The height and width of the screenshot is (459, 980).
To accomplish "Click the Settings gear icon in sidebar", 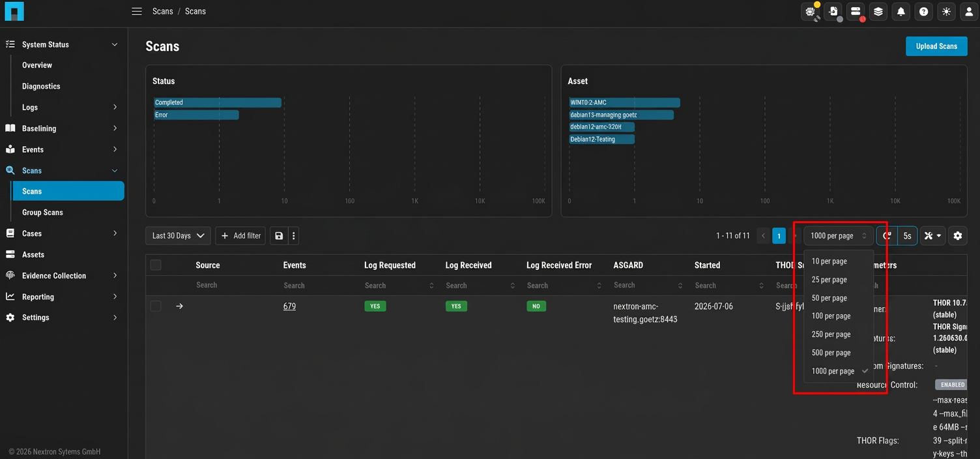I will [x=10, y=318].
